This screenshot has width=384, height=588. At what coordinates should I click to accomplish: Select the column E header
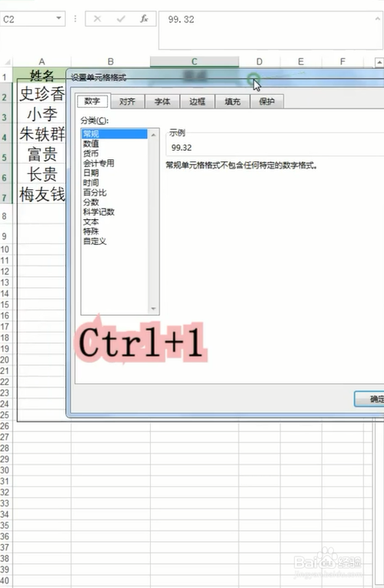pos(301,62)
